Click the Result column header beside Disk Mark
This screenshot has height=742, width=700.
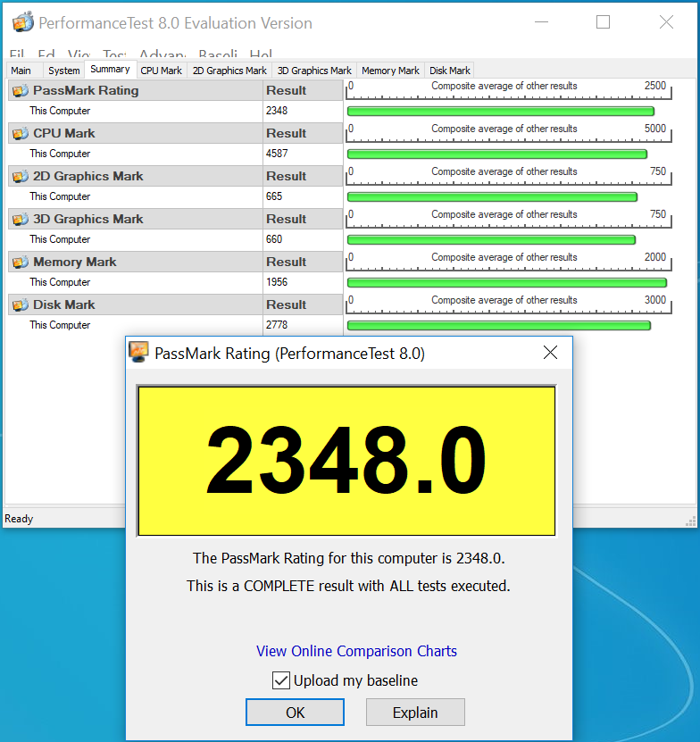click(303, 304)
